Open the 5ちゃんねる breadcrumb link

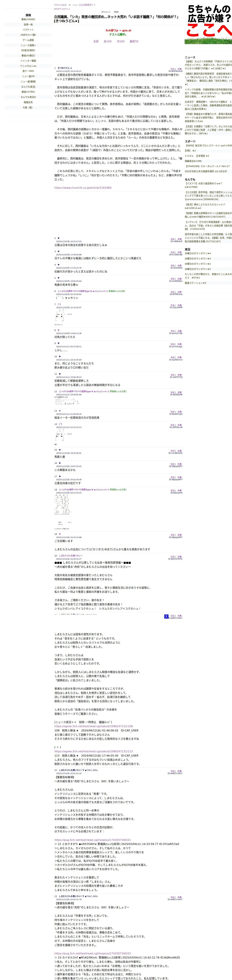[x=60, y=5]
